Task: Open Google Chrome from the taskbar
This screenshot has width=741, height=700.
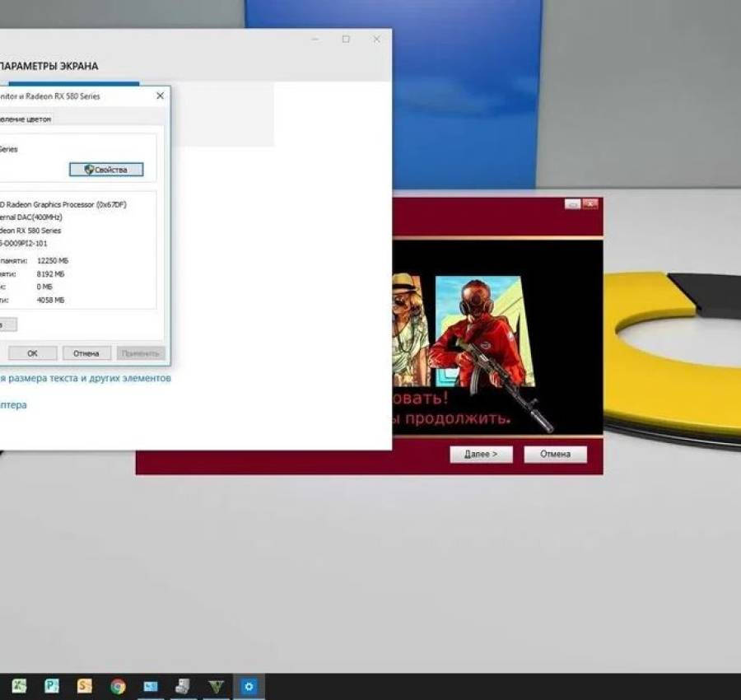Action: click(118, 685)
